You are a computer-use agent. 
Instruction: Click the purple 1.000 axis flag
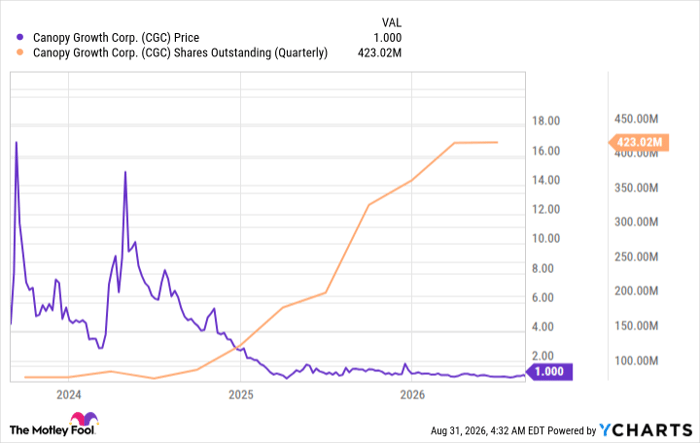click(549, 372)
